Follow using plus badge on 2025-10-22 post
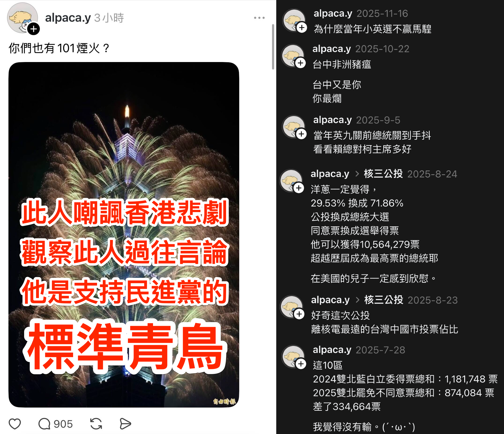 pyautogui.click(x=301, y=63)
